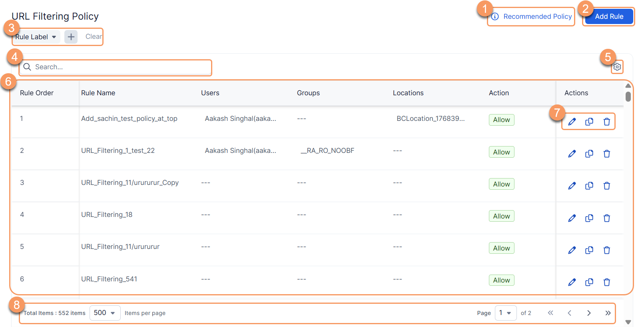Image resolution: width=644 pixels, height=327 pixels.
Task: Sort by Rule Name column header
Action: (98, 93)
